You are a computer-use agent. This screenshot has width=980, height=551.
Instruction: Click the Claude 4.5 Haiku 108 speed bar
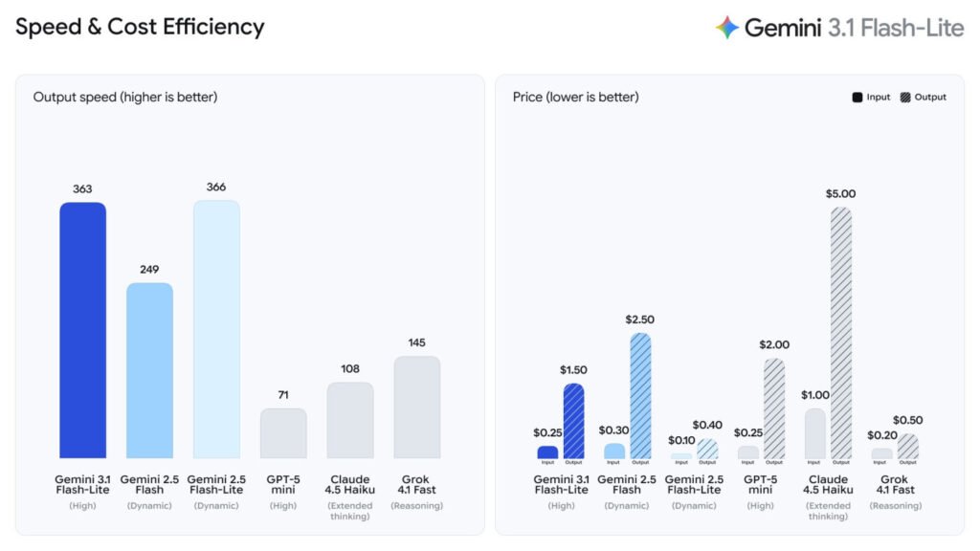pyautogui.click(x=350, y=420)
